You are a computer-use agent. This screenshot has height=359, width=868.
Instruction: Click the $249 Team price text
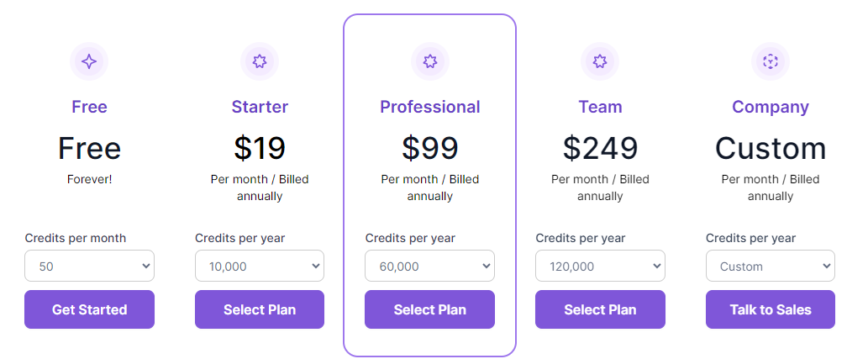coord(601,148)
